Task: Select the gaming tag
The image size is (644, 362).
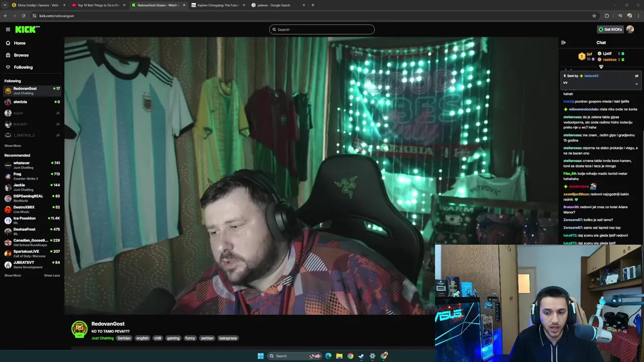Action: point(173,338)
